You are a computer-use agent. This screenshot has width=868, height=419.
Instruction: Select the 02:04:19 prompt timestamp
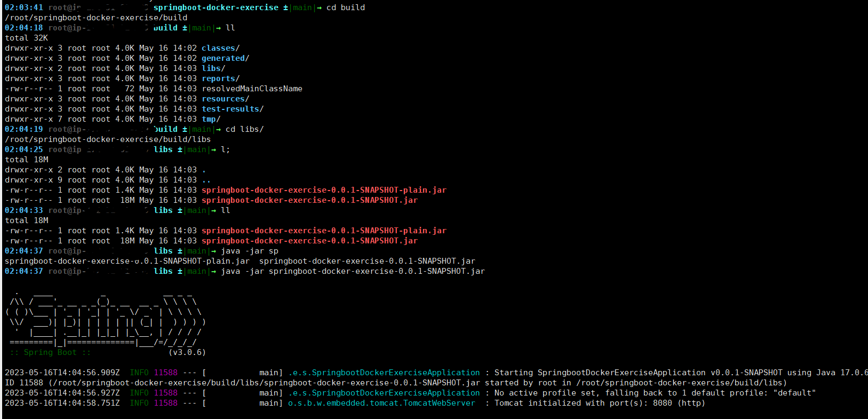[x=24, y=129]
